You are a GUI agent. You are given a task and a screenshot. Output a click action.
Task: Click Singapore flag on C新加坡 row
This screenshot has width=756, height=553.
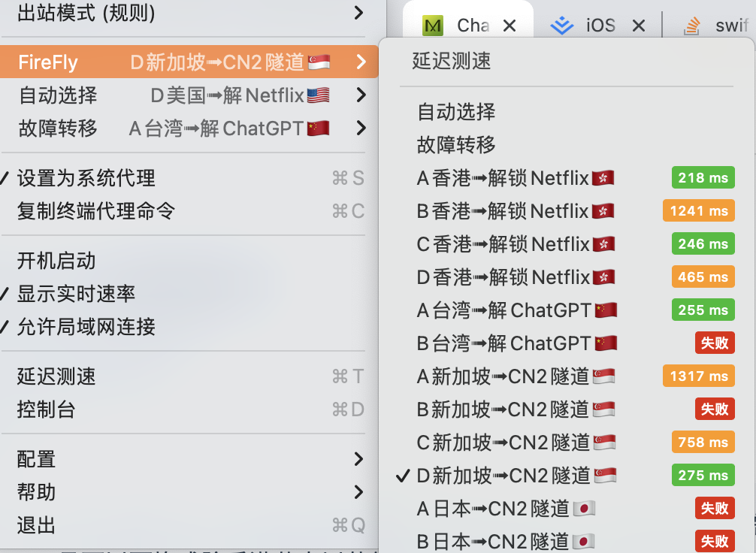point(605,442)
